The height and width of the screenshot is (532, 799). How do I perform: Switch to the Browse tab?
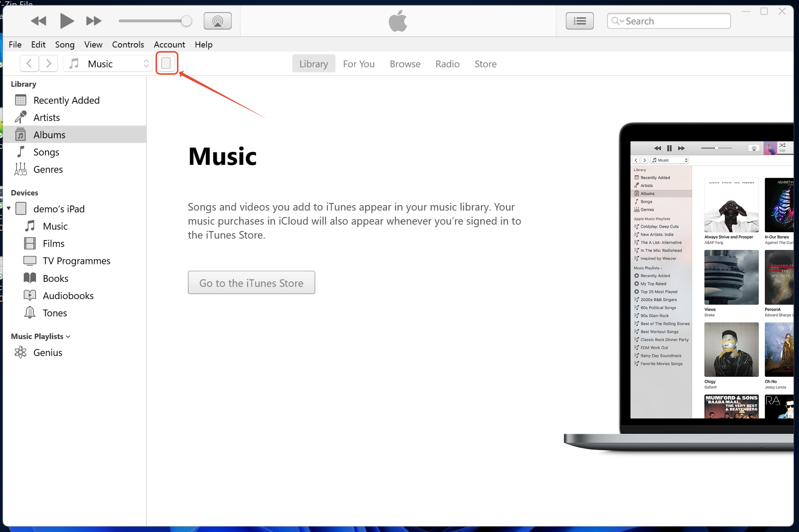(x=405, y=64)
